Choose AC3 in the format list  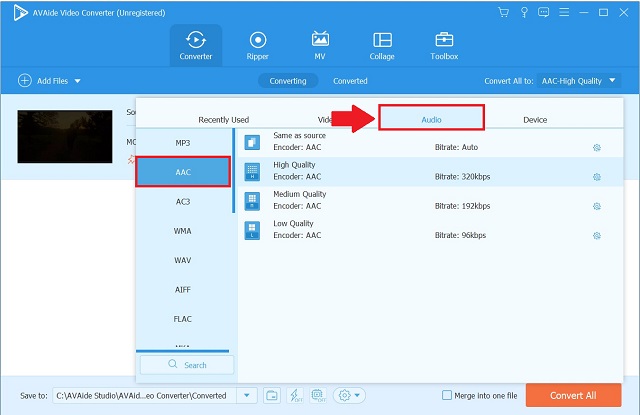[183, 202]
